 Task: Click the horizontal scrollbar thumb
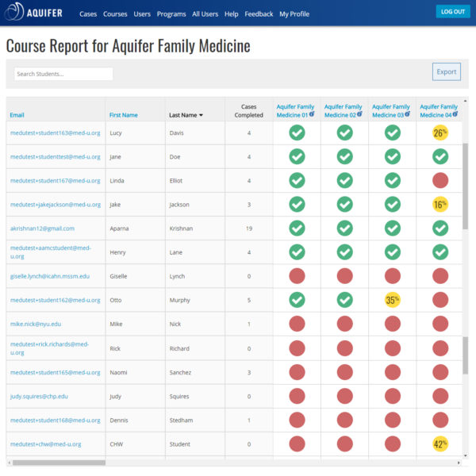pos(59,463)
